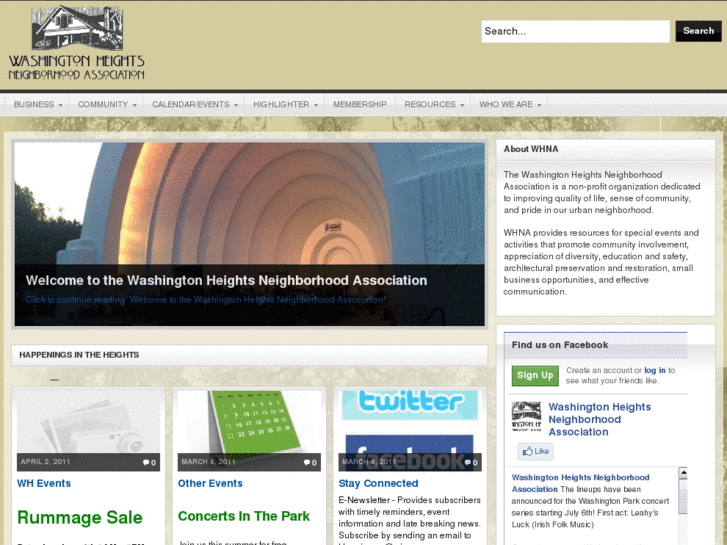Click the Find us on Facebook header
Image resolution: width=727 pixels, height=545 pixels.
point(560,345)
